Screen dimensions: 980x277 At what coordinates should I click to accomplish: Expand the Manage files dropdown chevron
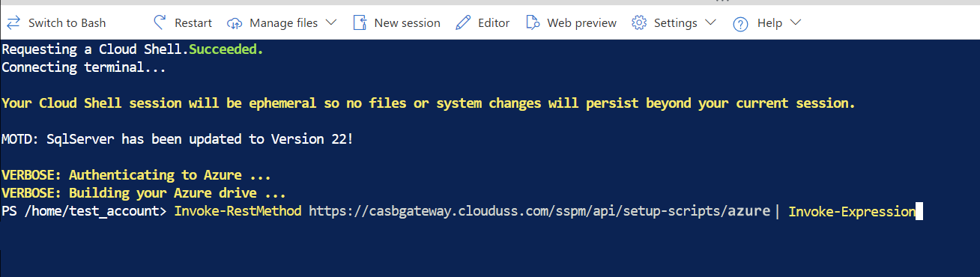click(x=331, y=22)
